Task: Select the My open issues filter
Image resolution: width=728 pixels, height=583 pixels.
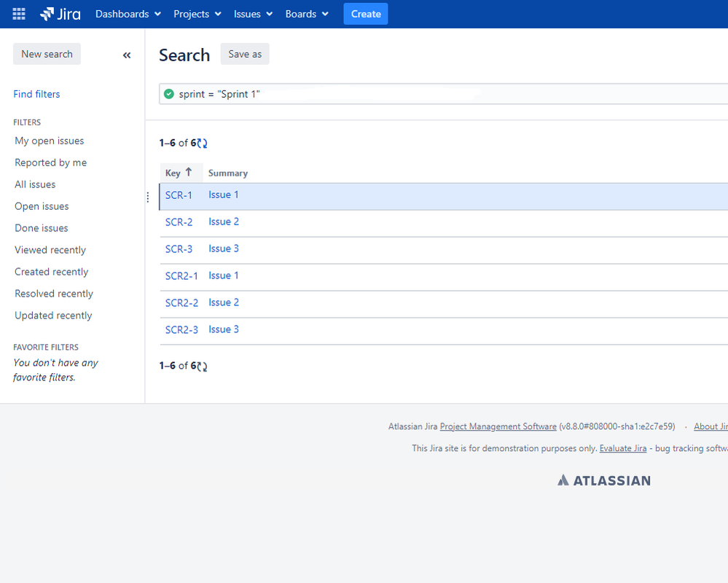Action: (x=50, y=141)
